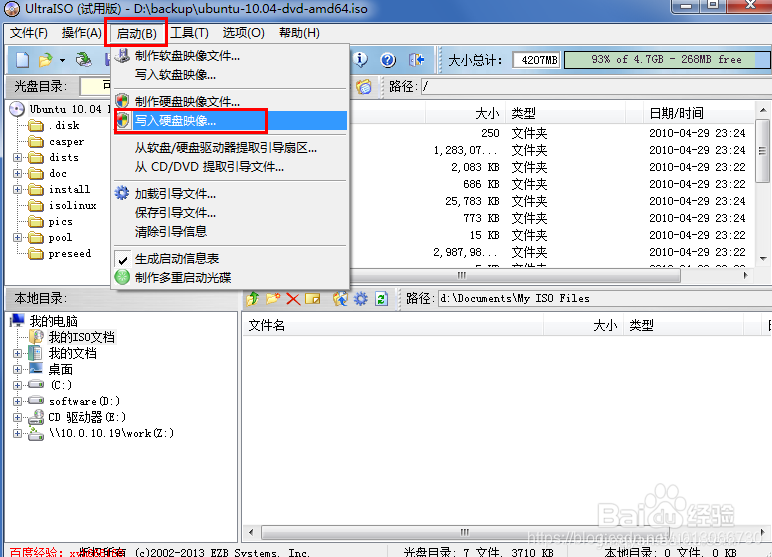The height and width of the screenshot is (557, 772).
Task: Expand the install folder node
Action: 18,189
